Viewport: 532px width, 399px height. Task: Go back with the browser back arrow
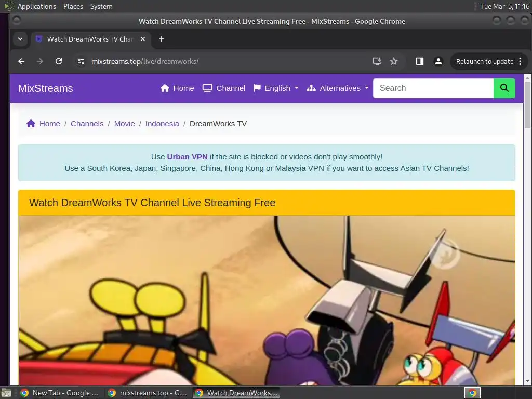21,61
